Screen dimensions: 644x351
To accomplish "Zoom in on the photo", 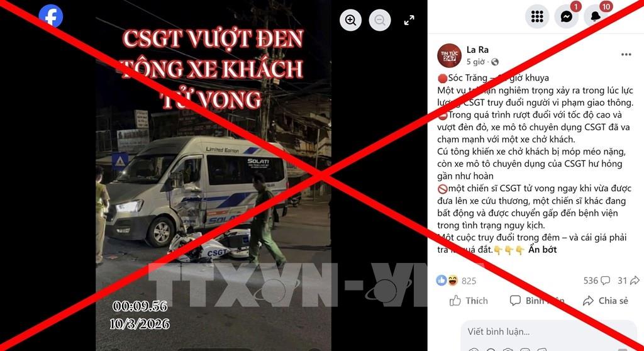I will point(350,20).
